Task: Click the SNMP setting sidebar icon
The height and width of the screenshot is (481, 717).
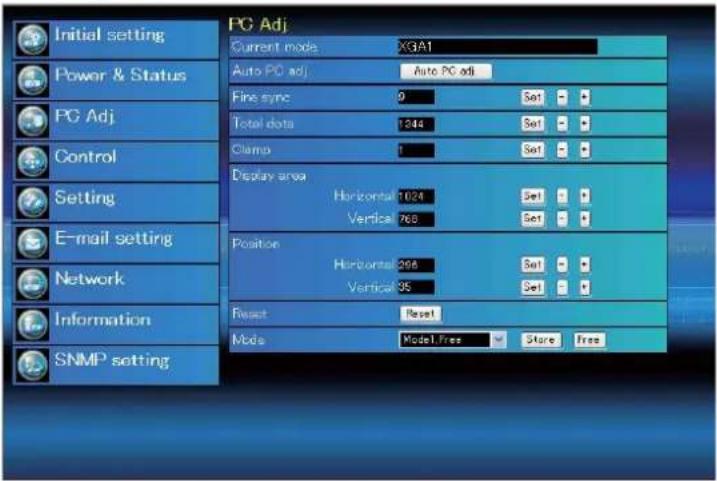Action: coord(32,365)
